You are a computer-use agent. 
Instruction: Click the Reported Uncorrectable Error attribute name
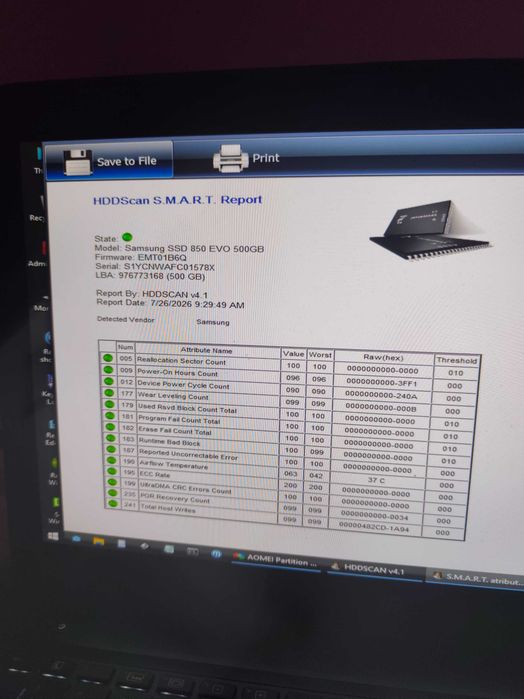[x=188, y=454]
